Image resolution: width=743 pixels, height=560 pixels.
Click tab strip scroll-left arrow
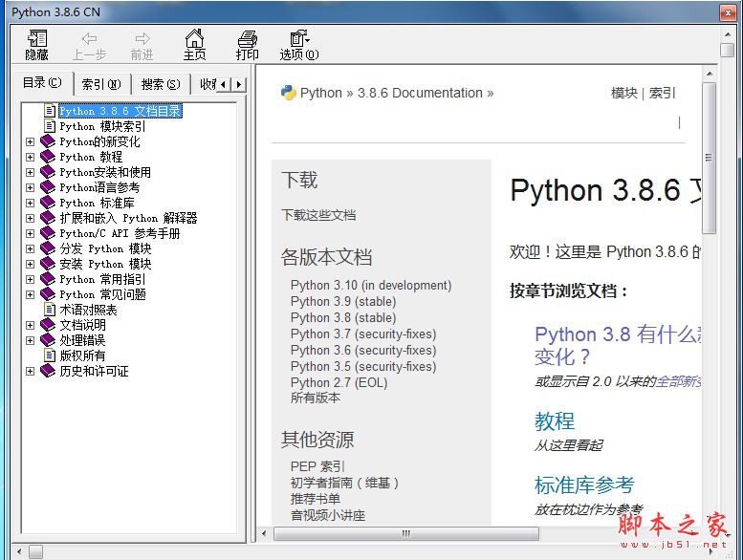(x=224, y=85)
